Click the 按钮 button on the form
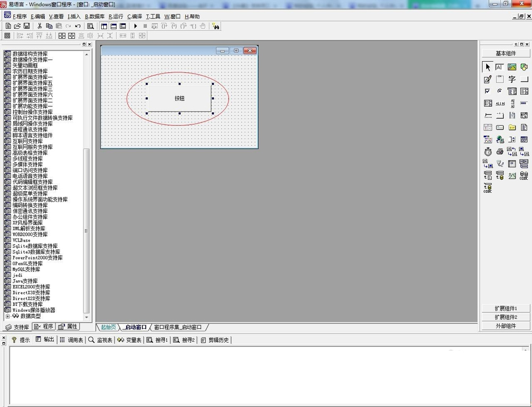Image resolution: width=532 pixels, height=407 pixels. pos(179,98)
